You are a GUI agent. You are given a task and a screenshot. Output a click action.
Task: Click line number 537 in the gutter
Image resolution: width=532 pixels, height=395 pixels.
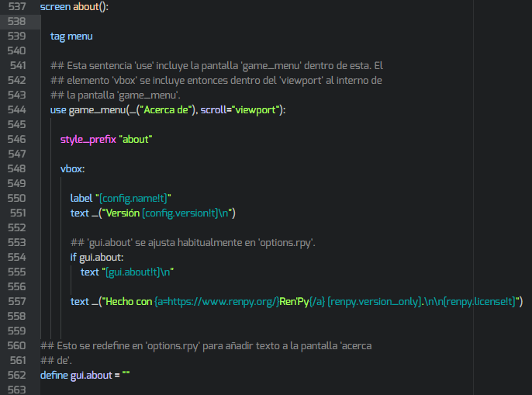point(16,7)
